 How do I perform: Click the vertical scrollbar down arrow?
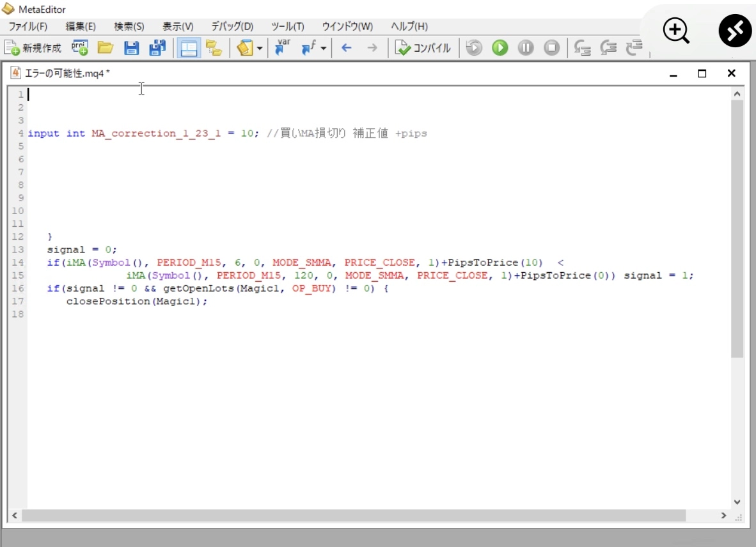(x=737, y=502)
